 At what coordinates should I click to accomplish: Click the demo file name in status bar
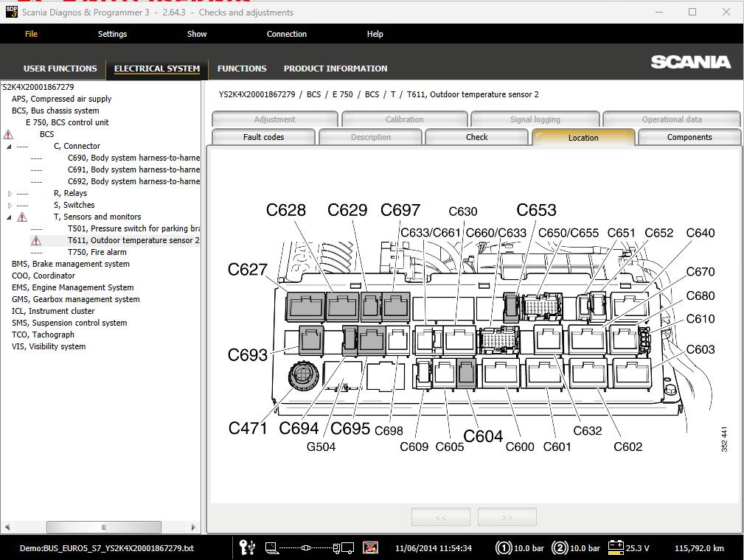[107, 548]
